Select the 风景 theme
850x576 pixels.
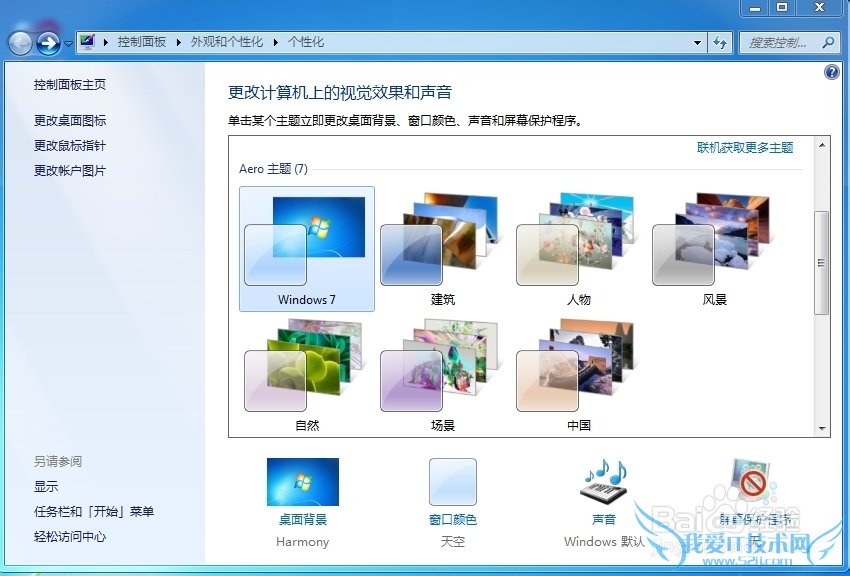pyautogui.click(x=714, y=249)
